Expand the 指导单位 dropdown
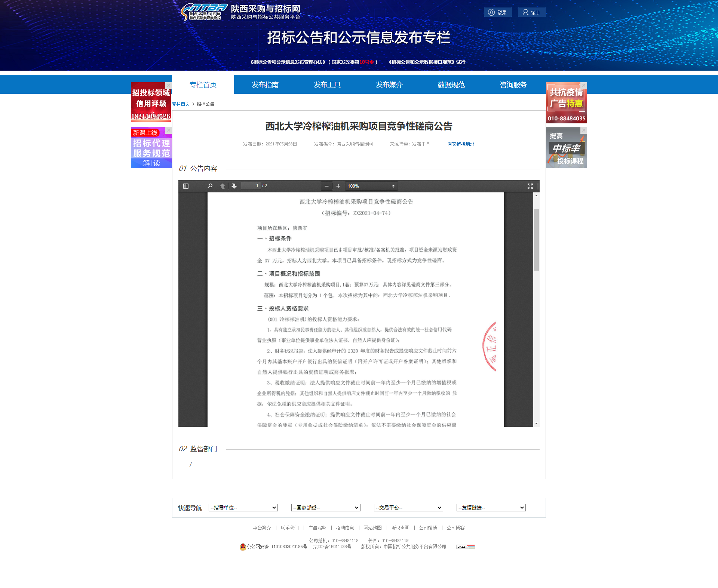The image size is (718, 588). [243, 508]
